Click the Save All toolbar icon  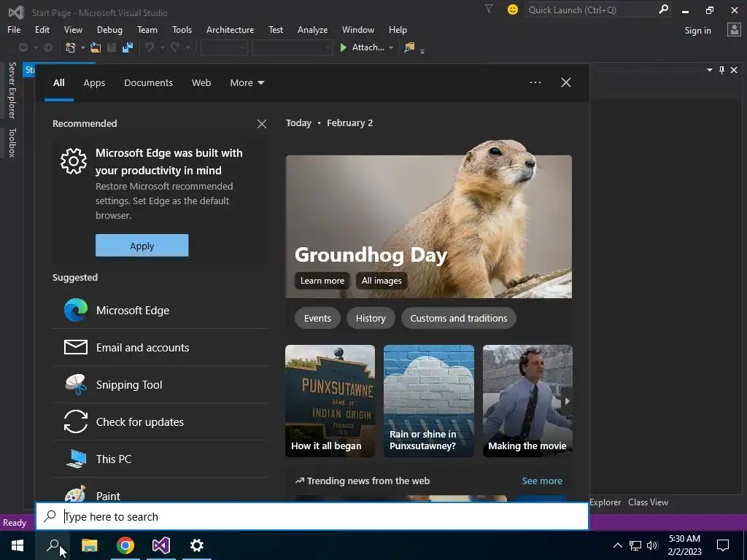coord(127,47)
